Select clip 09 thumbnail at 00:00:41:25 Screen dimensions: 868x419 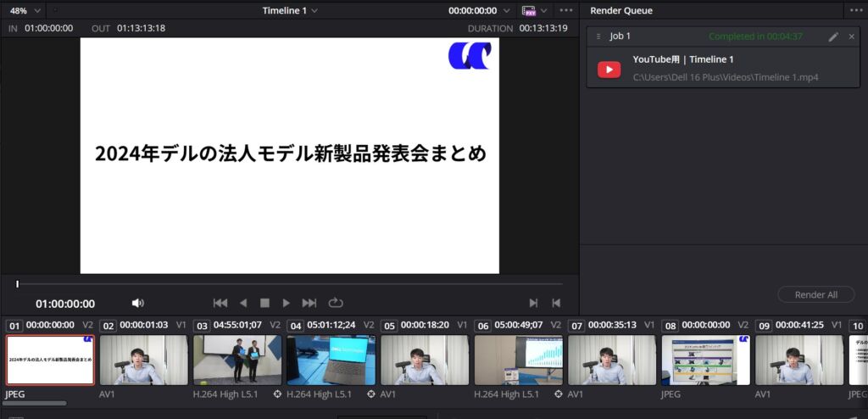[799, 360]
